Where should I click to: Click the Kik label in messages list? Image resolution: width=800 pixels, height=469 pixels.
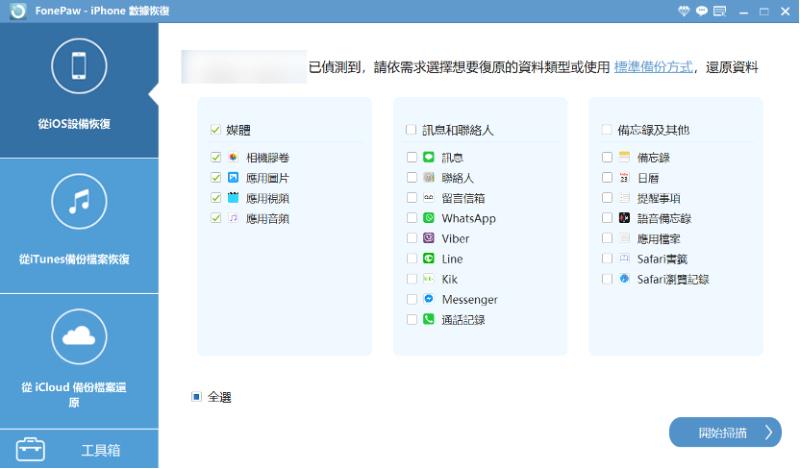click(x=449, y=279)
